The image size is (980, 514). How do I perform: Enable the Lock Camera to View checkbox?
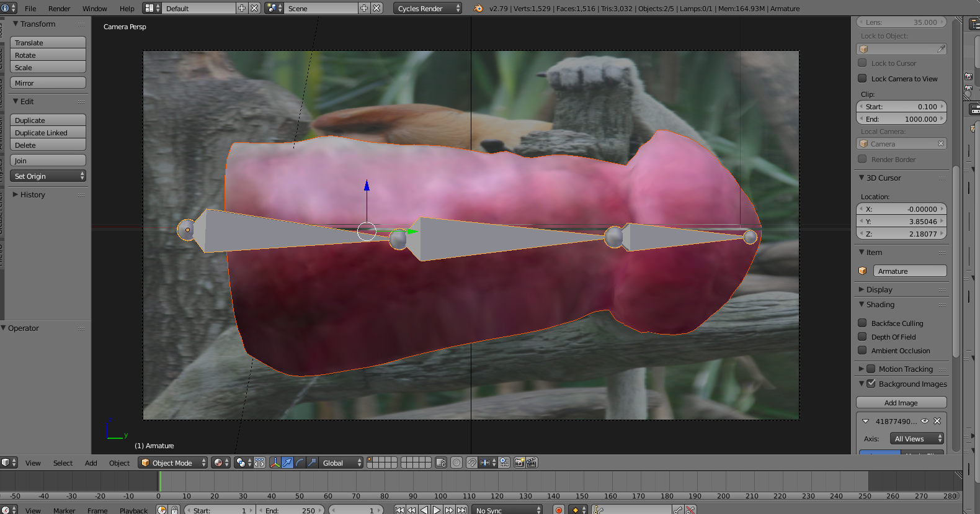pos(862,78)
